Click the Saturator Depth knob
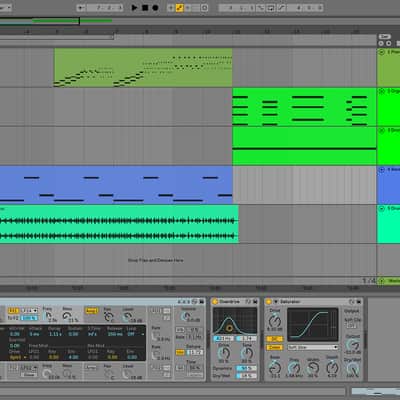This screenshot has height=400, width=400. (x=332, y=367)
